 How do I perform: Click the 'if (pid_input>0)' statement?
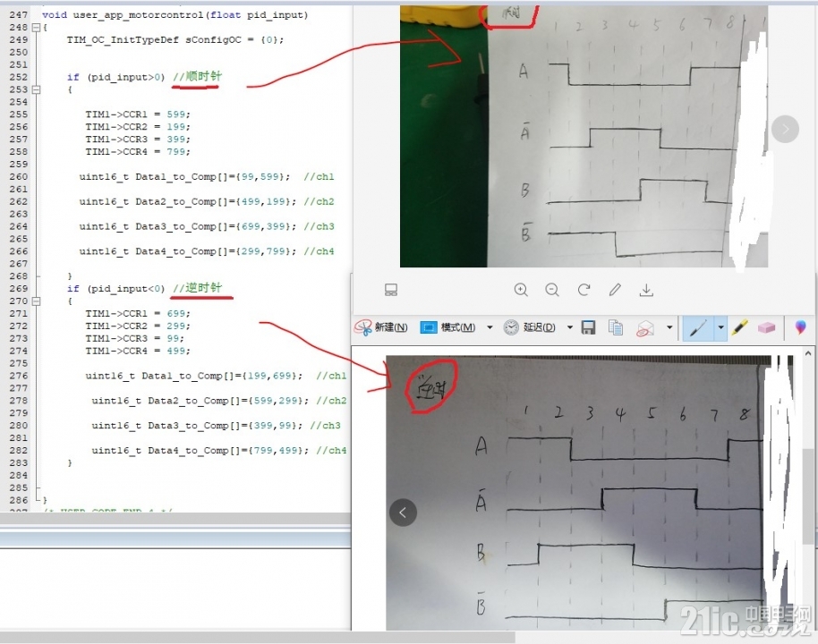click(x=115, y=77)
